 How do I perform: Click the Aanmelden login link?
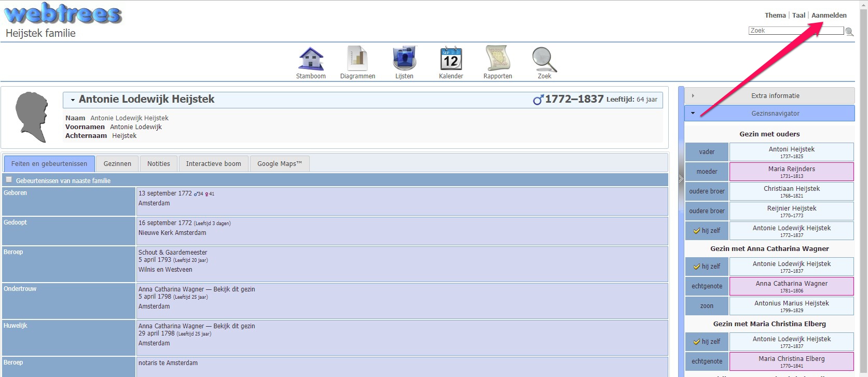[x=829, y=16]
